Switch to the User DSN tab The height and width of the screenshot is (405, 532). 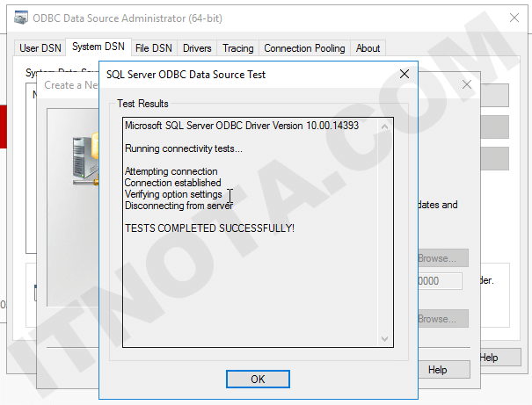40,48
